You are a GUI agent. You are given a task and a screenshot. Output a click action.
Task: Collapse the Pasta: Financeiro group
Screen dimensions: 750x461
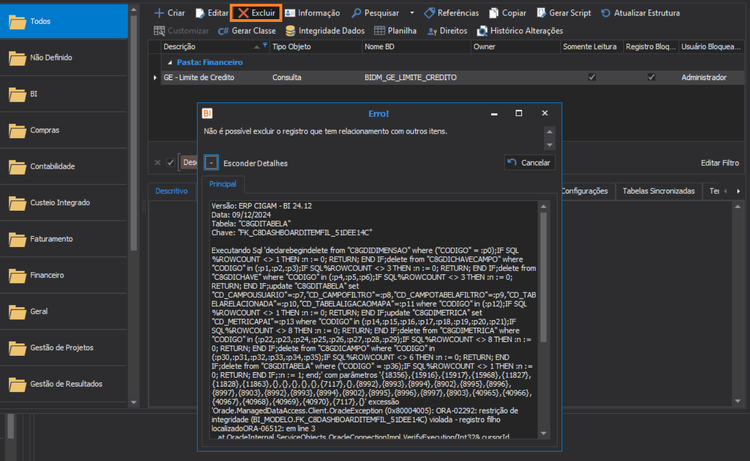click(x=170, y=63)
